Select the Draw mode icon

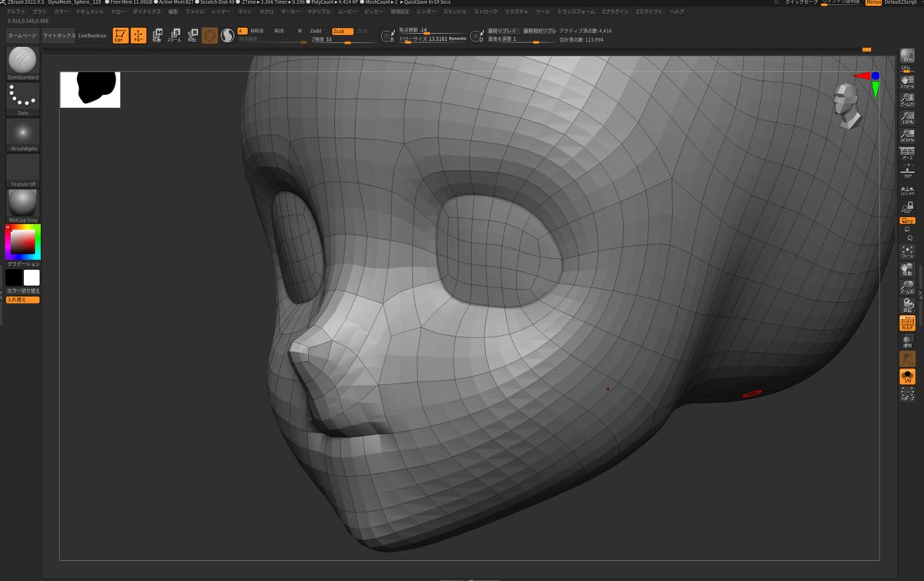coord(139,35)
